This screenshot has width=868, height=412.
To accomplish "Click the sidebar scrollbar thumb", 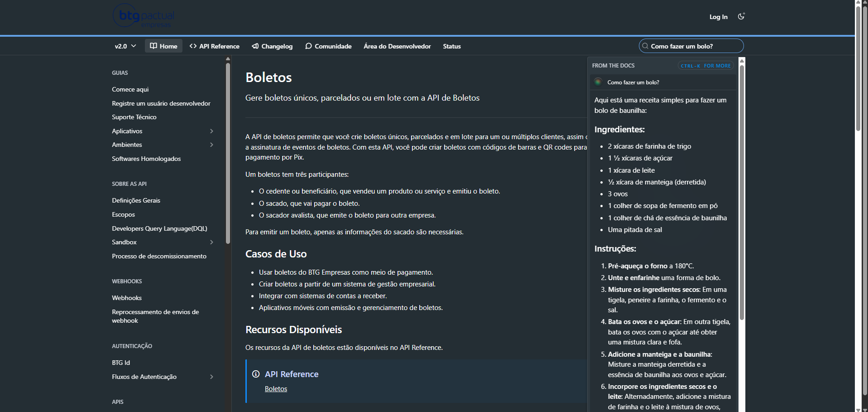I will coord(228,154).
